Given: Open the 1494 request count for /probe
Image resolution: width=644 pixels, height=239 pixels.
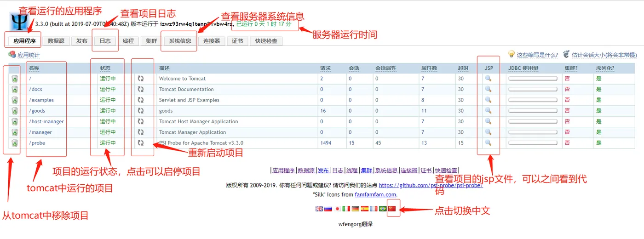Looking at the screenshot, I should pyautogui.click(x=326, y=143).
